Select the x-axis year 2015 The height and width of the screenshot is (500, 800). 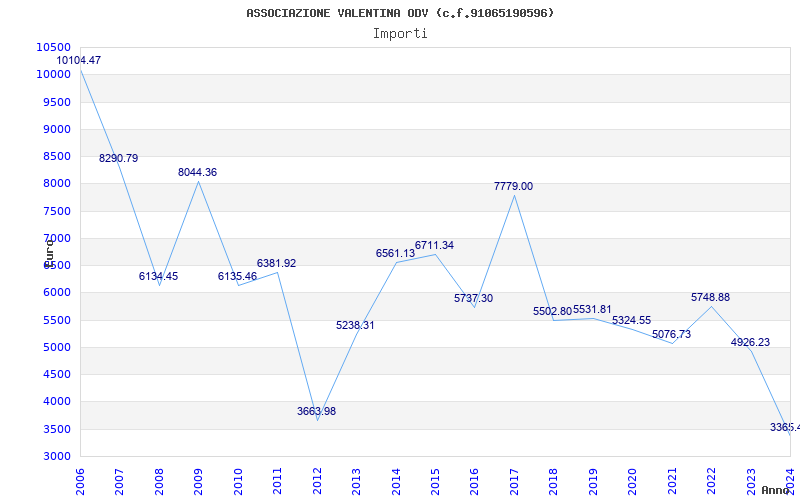435,481
